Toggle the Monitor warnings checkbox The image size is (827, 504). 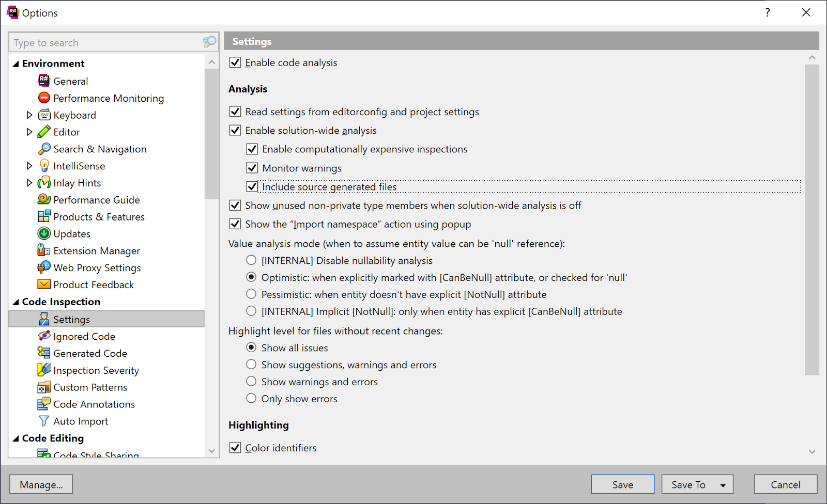point(252,168)
